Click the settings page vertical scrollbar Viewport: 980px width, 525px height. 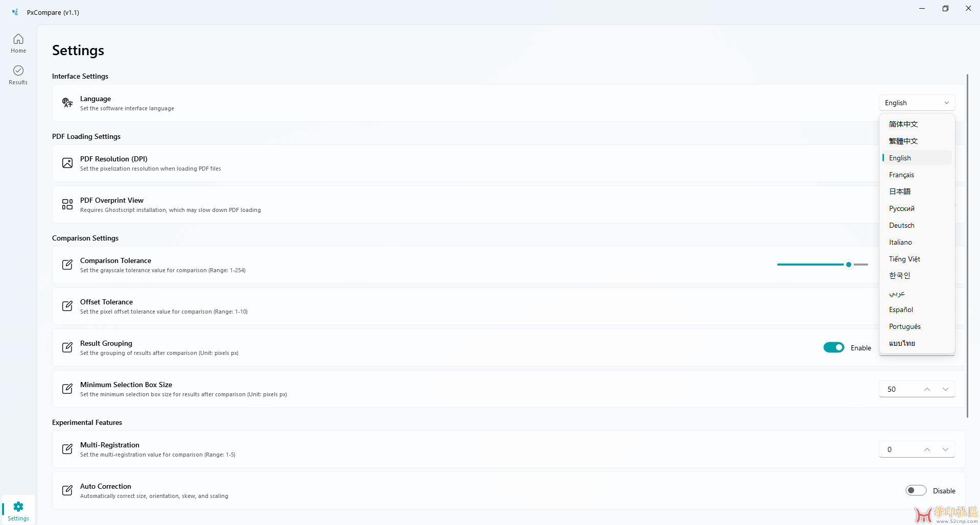(x=967, y=245)
